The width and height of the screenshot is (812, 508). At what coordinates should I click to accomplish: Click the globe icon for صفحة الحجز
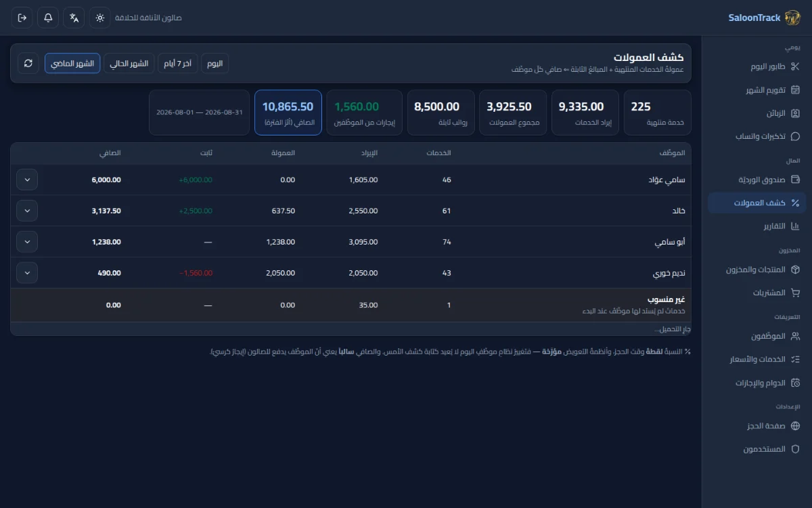(x=795, y=426)
